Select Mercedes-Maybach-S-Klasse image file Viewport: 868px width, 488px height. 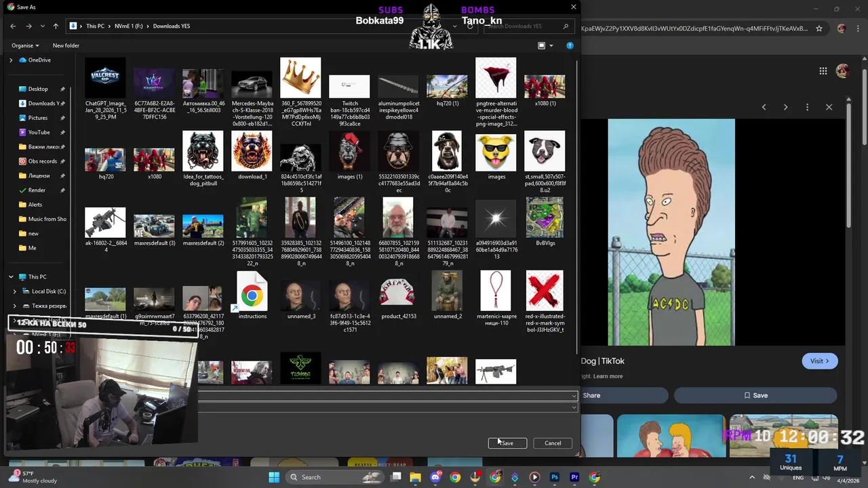point(252,92)
